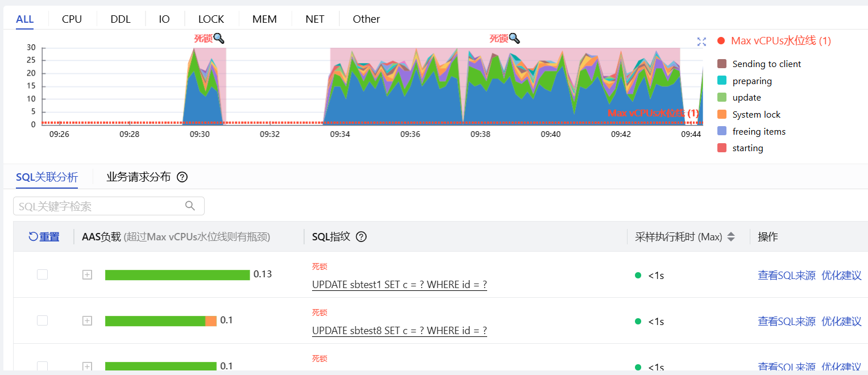Screen dimensions: 868x375
Task: Click 死锁 tag on sbtest8 row
Action: 319,312
